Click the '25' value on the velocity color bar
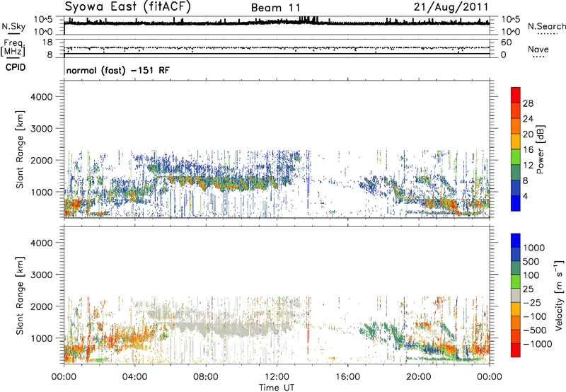 [528, 289]
